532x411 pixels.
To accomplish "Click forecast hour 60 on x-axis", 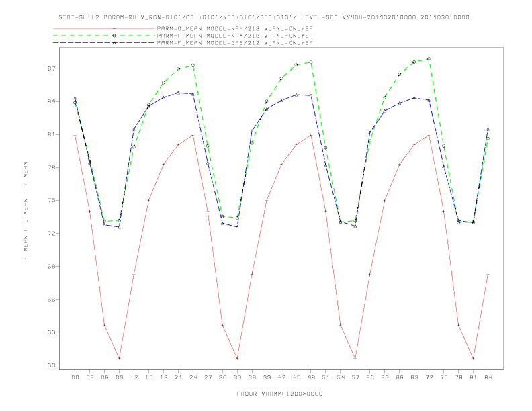I will [370, 377].
